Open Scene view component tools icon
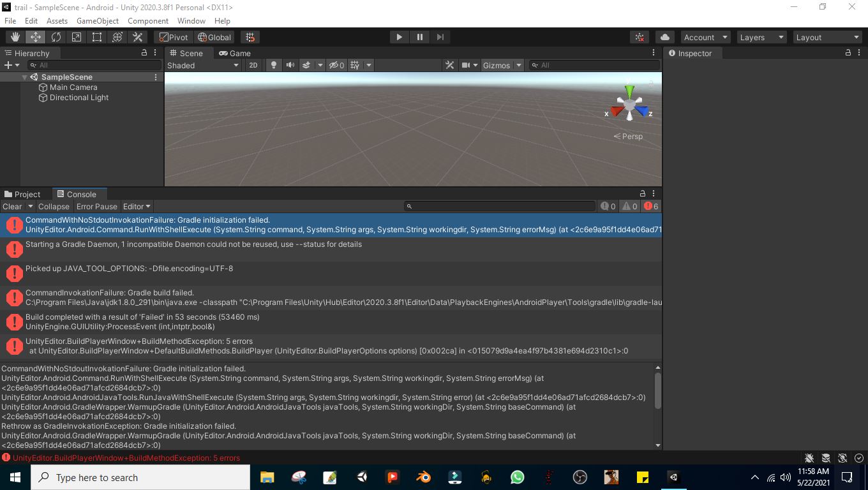 [450, 65]
